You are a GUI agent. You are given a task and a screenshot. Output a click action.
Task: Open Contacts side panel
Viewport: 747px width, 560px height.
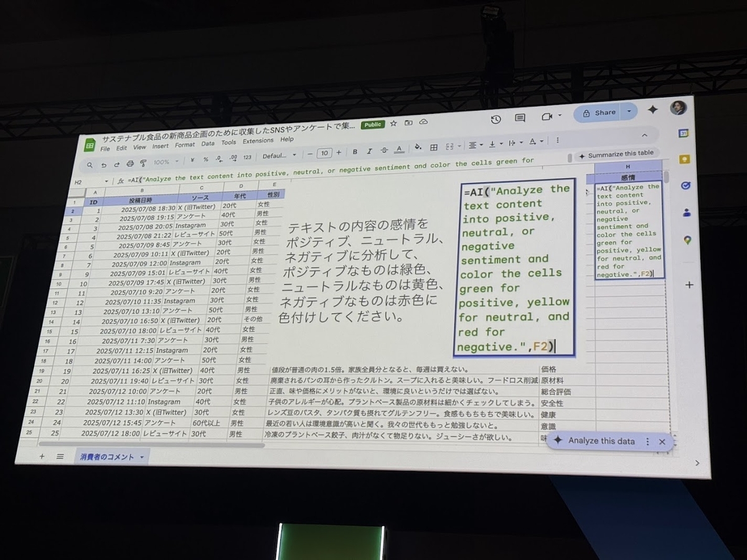(687, 213)
